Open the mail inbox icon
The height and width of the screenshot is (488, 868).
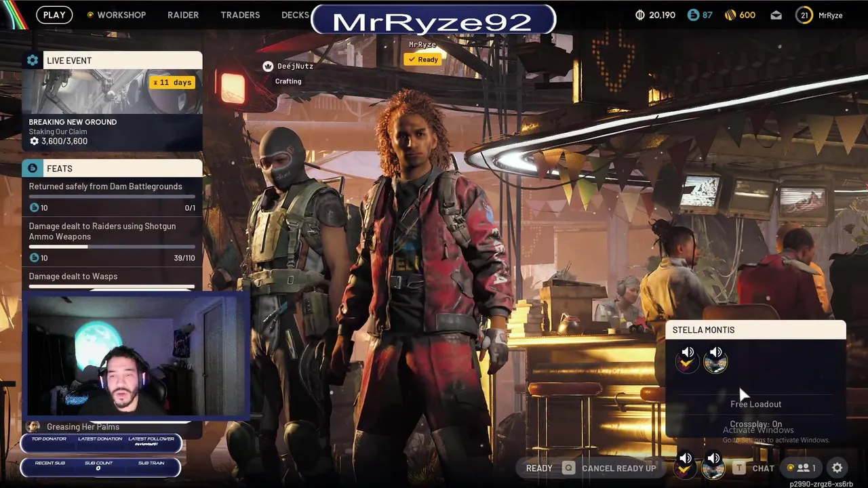(x=776, y=15)
